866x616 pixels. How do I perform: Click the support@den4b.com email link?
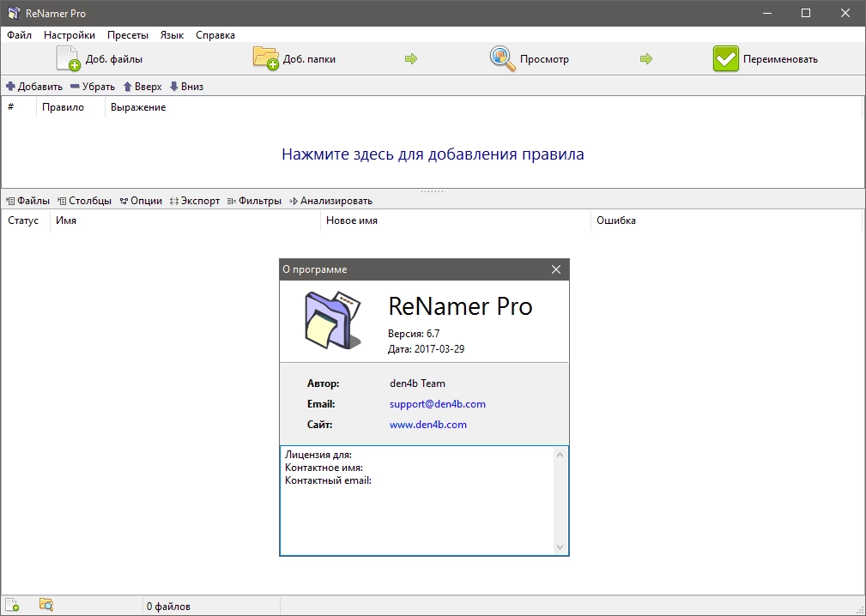pos(438,404)
